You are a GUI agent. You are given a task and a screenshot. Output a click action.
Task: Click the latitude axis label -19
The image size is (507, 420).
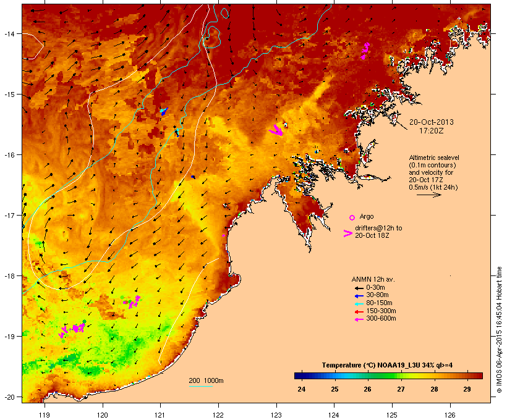click(9, 337)
